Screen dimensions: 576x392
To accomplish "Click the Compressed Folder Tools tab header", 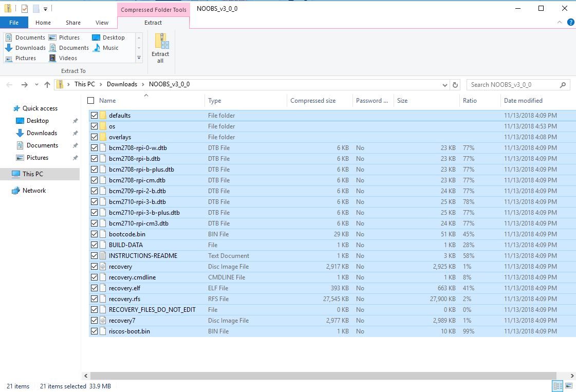I will pyautogui.click(x=154, y=10).
